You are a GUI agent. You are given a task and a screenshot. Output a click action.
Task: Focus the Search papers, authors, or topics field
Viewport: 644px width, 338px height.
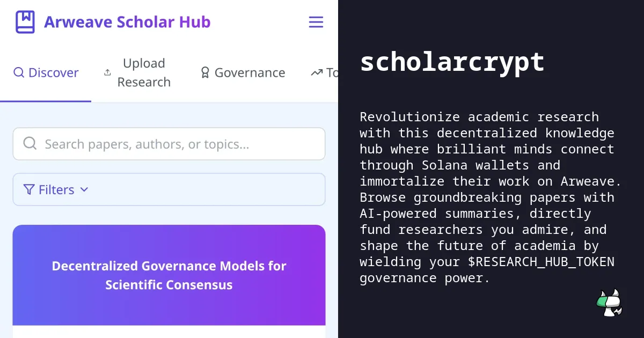tap(169, 144)
